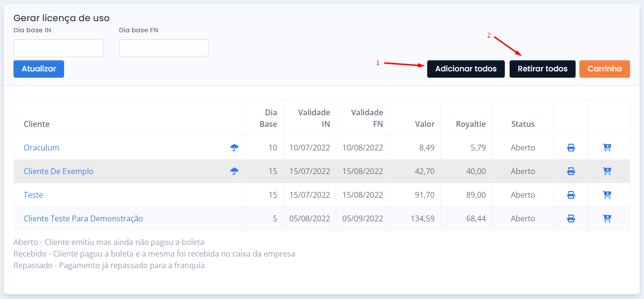
Task: Click print icon for Cliente De Exemplo
Action: tap(571, 171)
